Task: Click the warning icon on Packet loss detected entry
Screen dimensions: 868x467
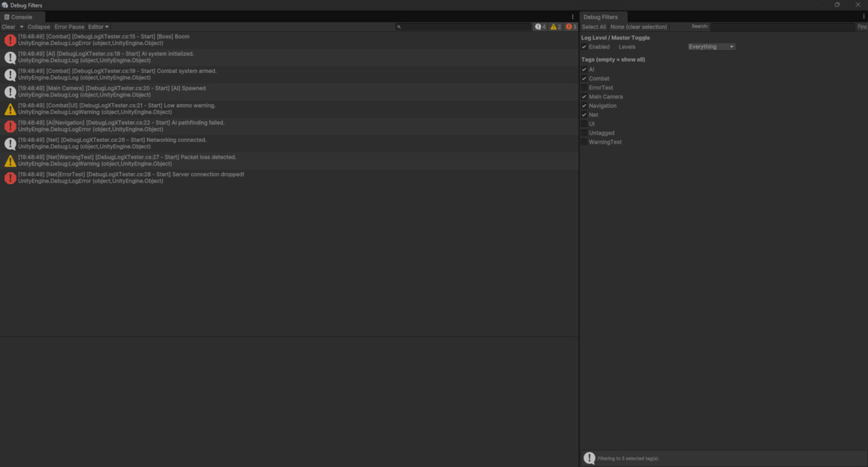Action: click(9, 160)
